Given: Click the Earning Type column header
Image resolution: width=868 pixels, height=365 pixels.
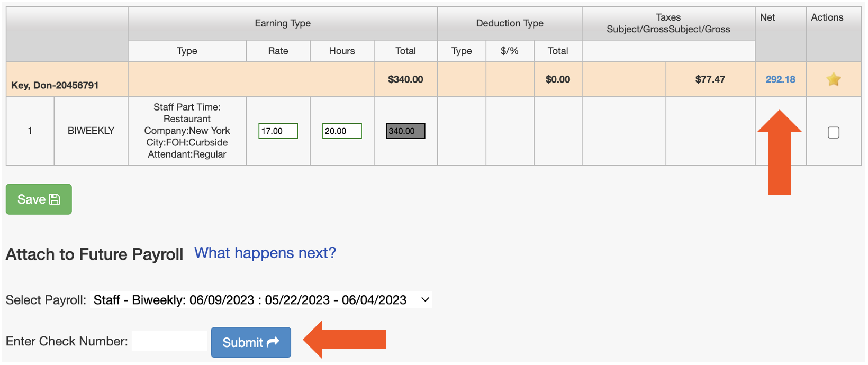Looking at the screenshot, I should pyautogui.click(x=283, y=23).
